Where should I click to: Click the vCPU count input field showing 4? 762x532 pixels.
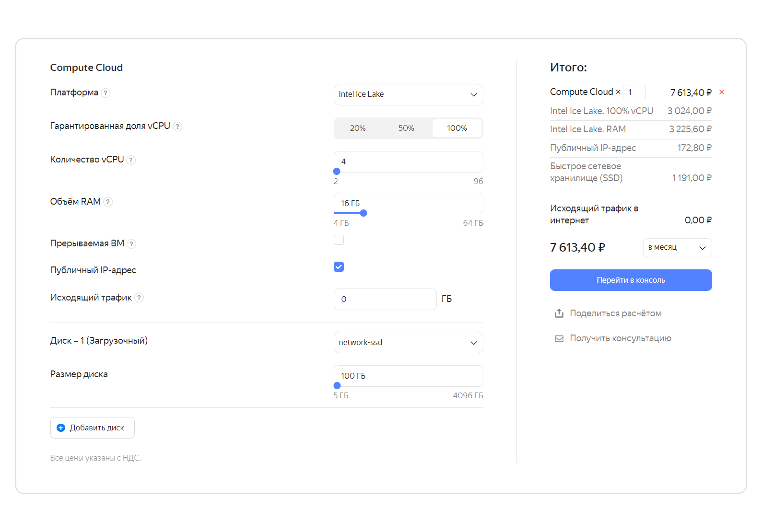[x=409, y=162]
